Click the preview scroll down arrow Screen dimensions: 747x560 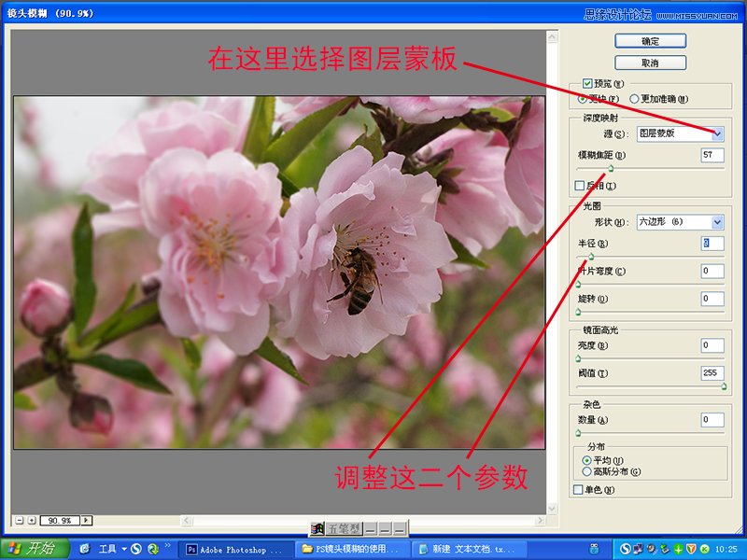click(552, 509)
